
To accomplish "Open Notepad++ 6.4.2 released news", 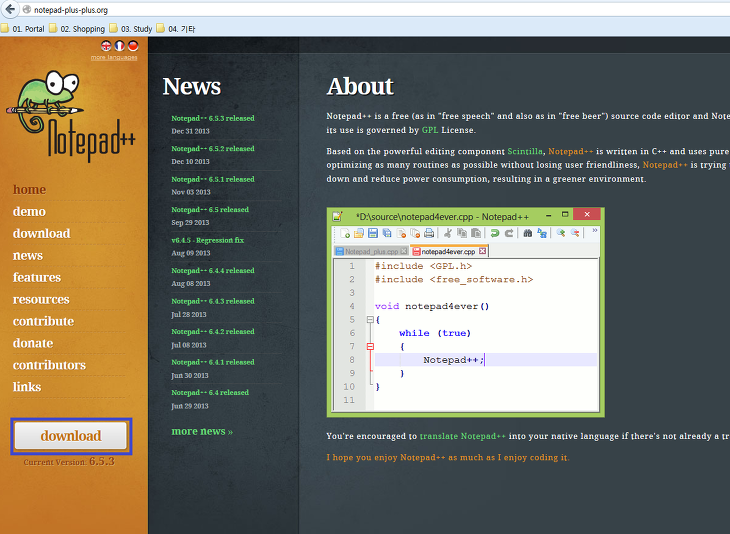I will coord(213,331).
